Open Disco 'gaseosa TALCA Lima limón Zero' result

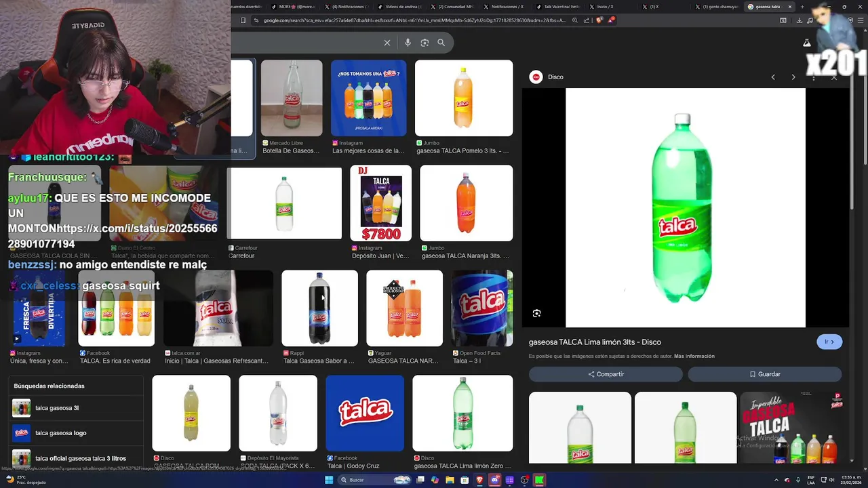462,422
